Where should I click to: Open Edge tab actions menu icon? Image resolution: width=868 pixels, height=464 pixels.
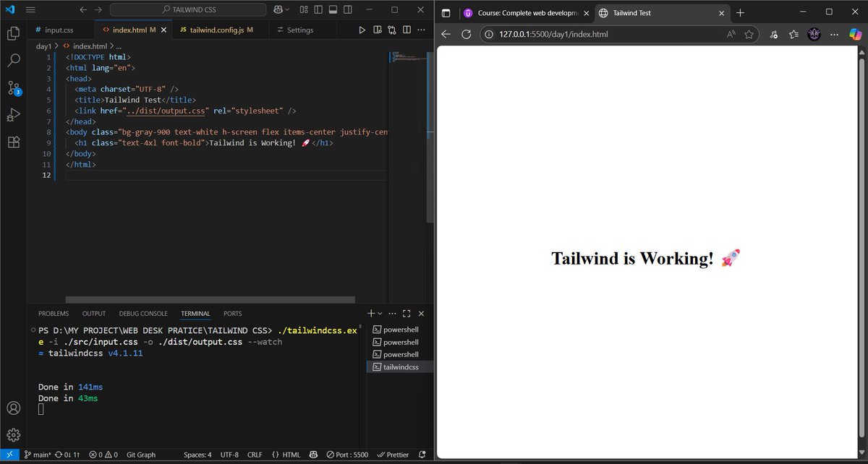[x=446, y=12]
